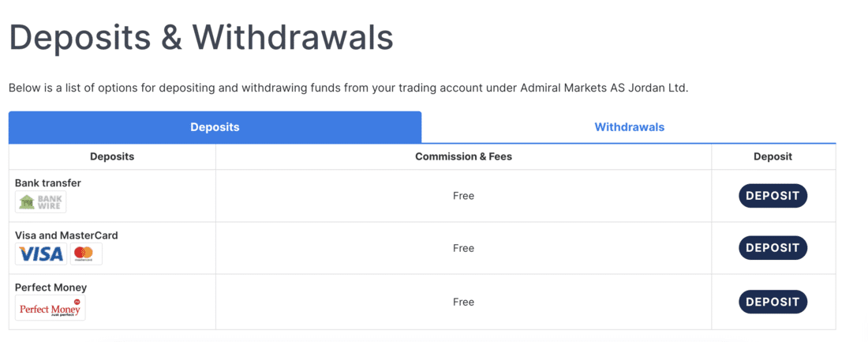Click the Admiral Markets description text

348,88
